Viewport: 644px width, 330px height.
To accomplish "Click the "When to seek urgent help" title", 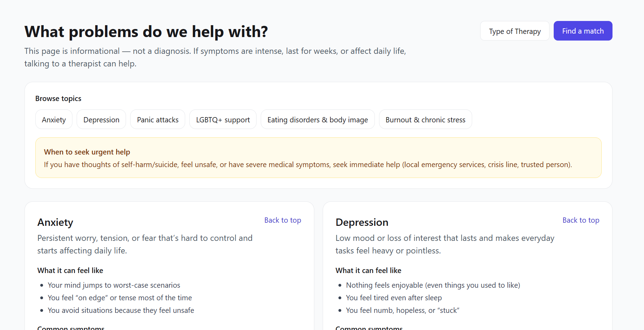I will click(87, 152).
